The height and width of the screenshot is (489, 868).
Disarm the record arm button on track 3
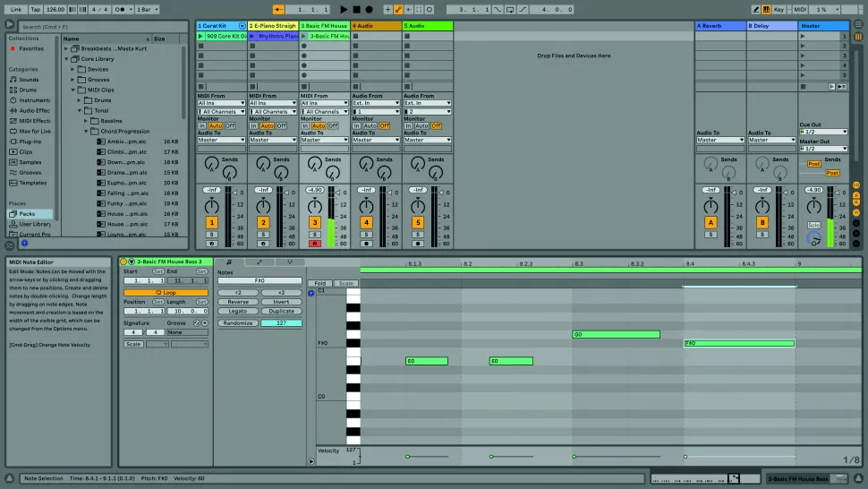coord(314,244)
